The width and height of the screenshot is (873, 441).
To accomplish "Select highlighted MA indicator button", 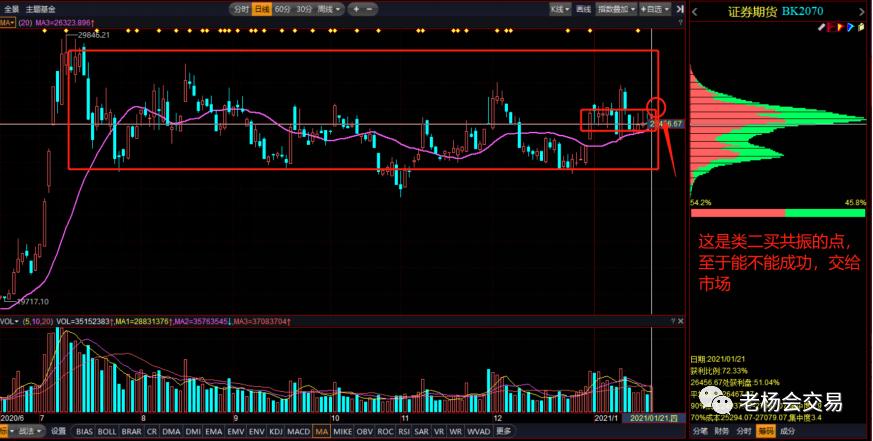I will click(x=321, y=432).
